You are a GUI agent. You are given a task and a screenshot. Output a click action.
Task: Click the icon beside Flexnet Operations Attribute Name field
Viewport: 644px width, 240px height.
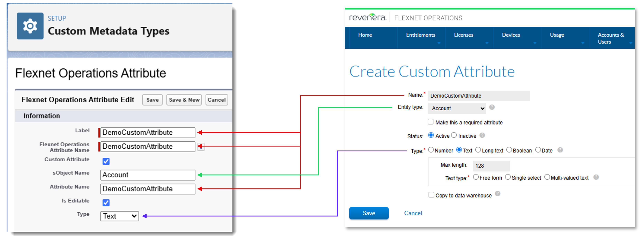click(x=201, y=147)
